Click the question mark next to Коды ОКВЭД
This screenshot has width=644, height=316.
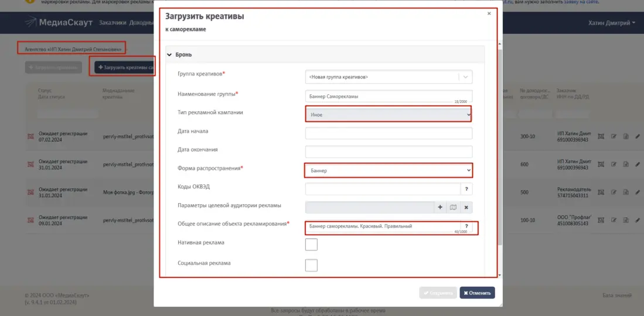point(466,189)
